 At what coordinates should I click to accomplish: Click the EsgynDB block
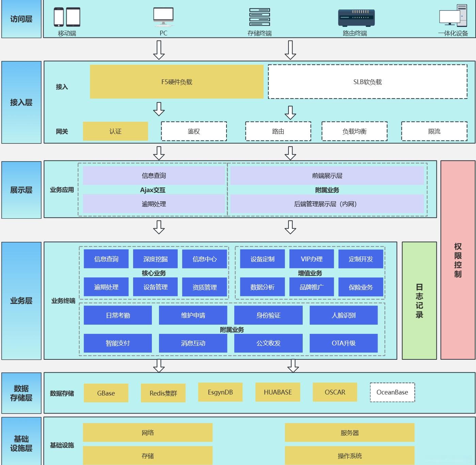(220, 392)
